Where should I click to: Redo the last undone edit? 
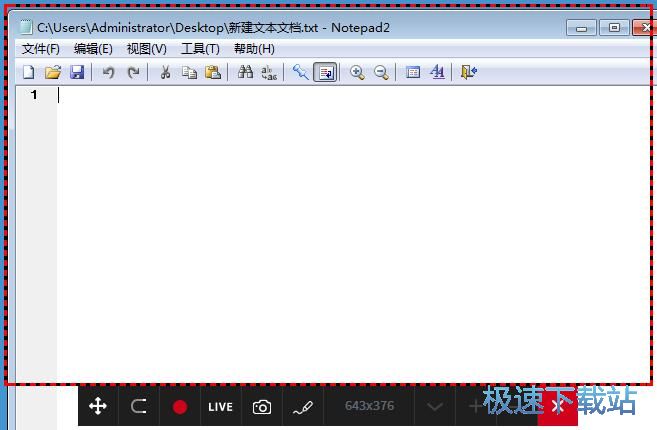133,72
